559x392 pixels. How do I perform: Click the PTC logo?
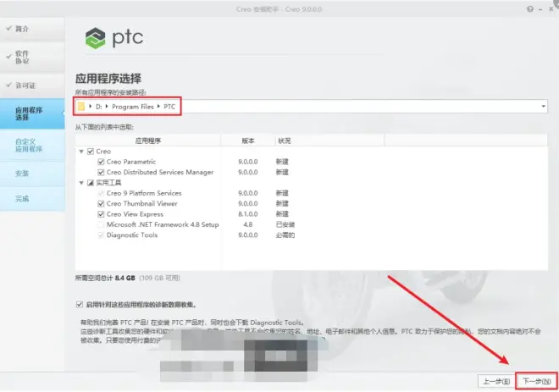(x=114, y=38)
